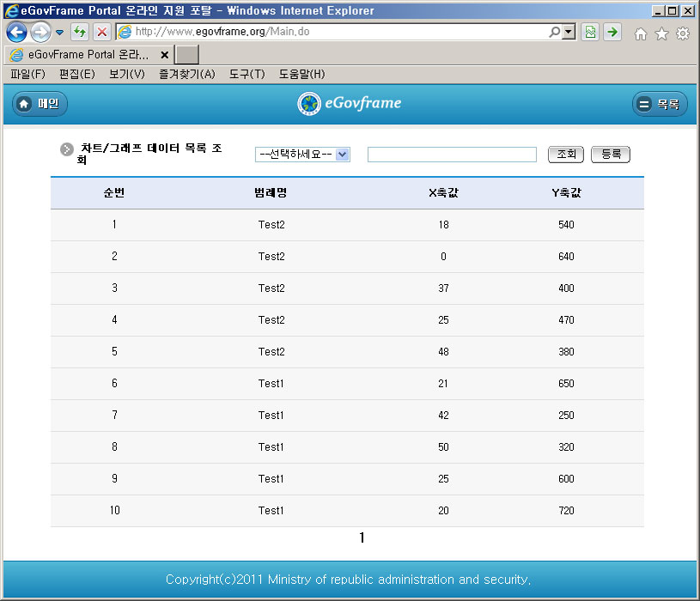
Task: Click the eGovframe logo in header
Action: [x=350, y=104]
